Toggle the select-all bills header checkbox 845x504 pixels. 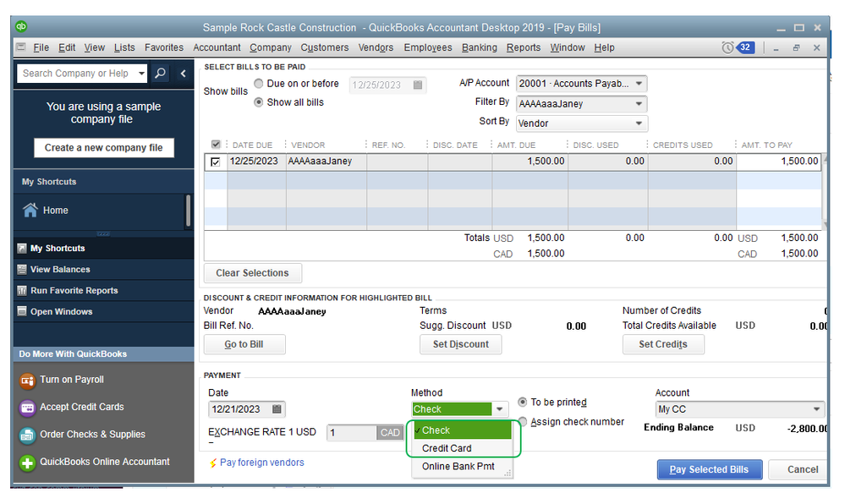(216, 145)
